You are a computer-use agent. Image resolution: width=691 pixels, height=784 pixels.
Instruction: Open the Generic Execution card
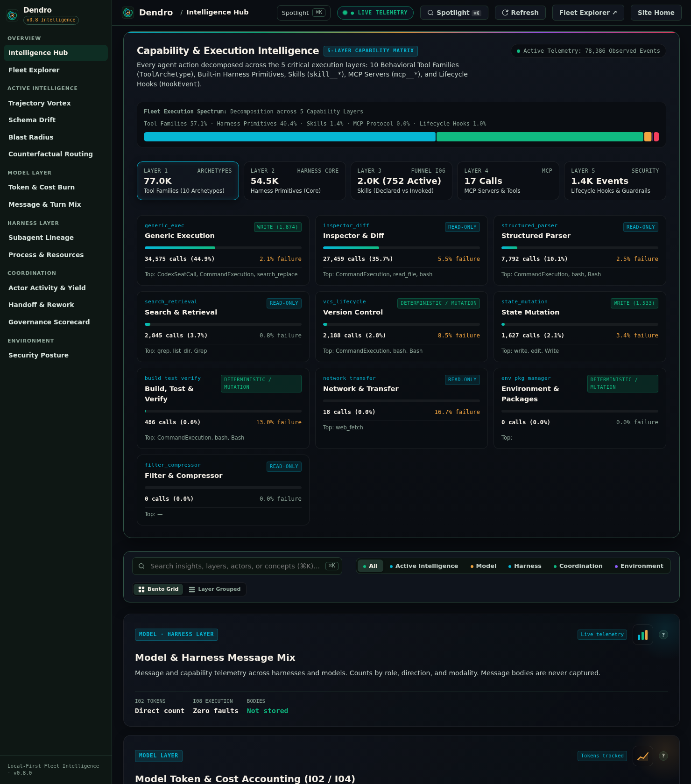[x=223, y=250]
